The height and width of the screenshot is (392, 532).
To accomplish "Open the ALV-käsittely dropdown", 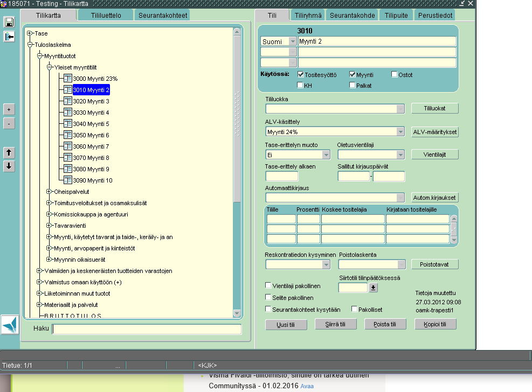I will pos(400,131).
